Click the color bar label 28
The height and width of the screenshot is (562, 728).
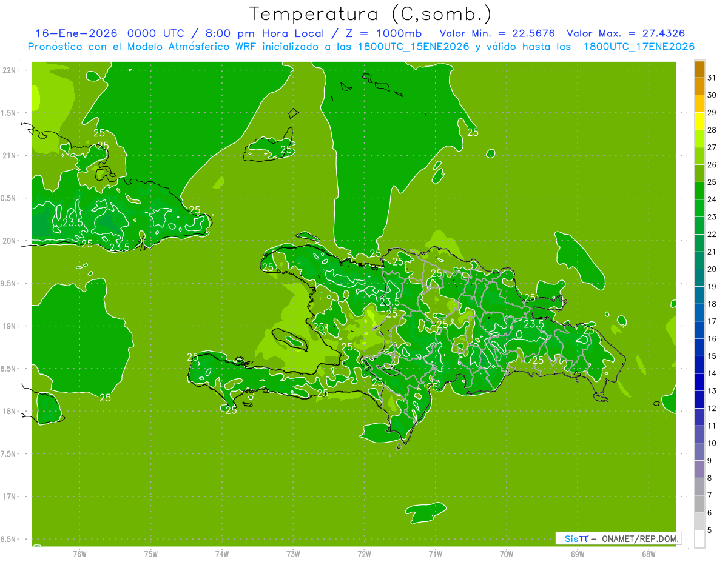[x=712, y=130]
